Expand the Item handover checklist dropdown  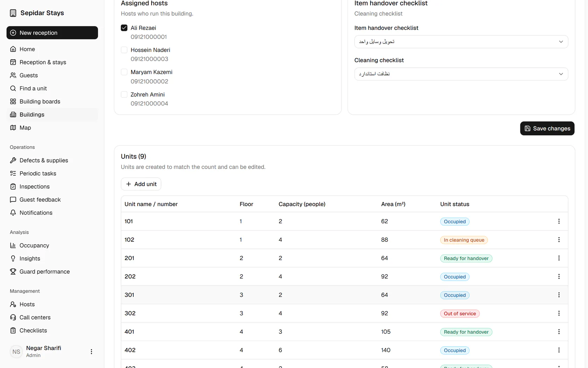coord(461,42)
